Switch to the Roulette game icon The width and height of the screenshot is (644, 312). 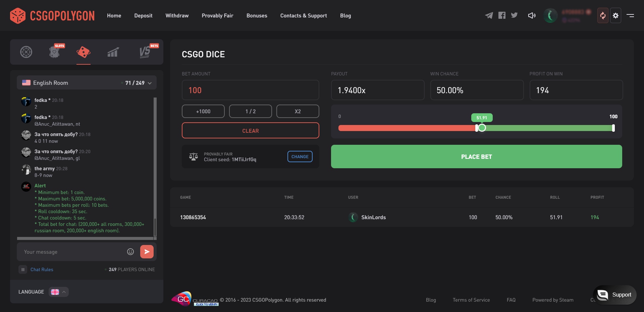[26, 52]
